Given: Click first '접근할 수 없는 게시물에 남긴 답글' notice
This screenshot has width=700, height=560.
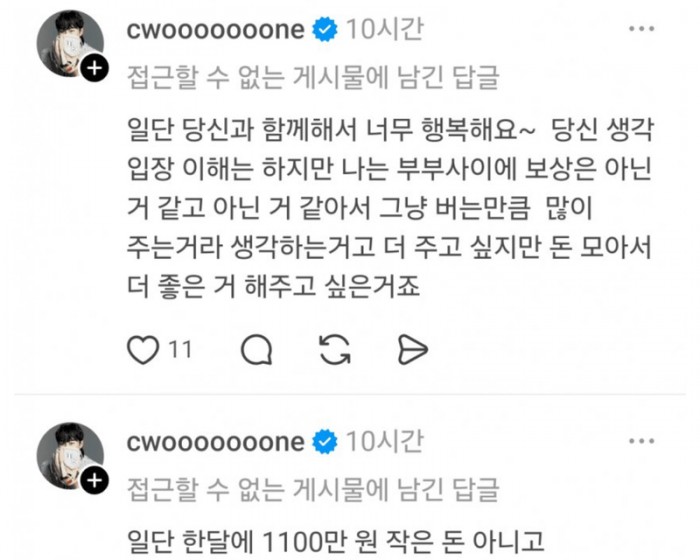Looking at the screenshot, I should pyautogui.click(x=313, y=78).
